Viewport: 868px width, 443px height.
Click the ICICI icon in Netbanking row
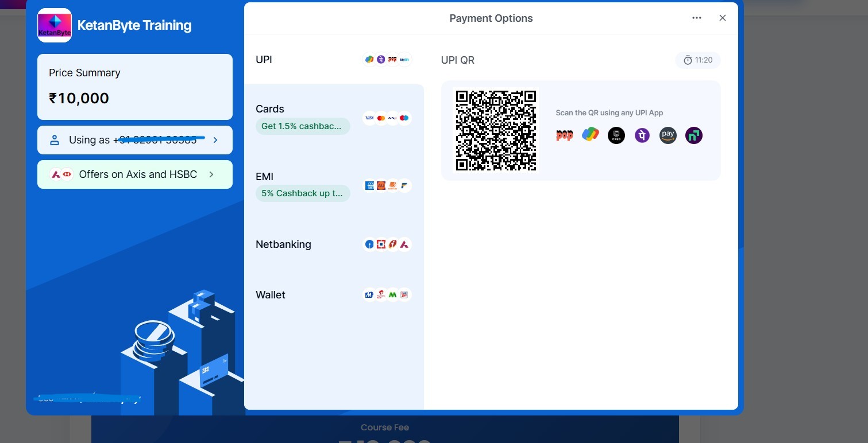(x=392, y=244)
